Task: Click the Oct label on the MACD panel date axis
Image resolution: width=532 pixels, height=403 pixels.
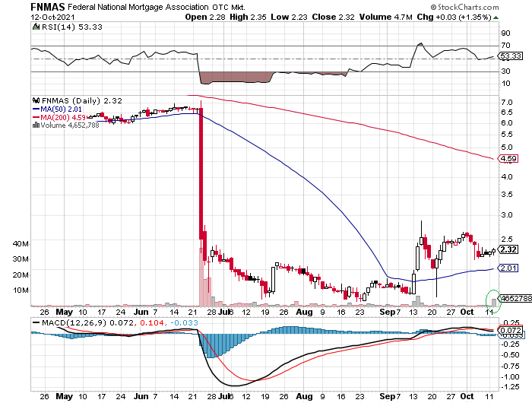Action: [x=467, y=396]
